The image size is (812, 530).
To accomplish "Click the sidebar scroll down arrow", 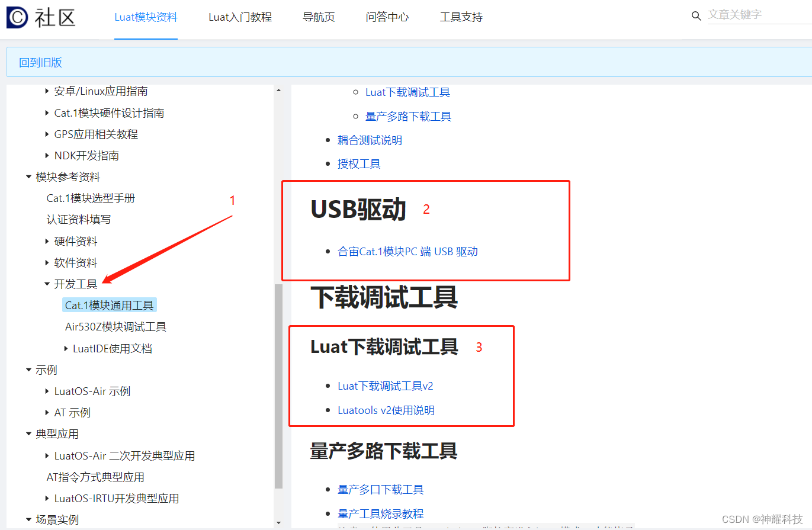I will [279, 522].
